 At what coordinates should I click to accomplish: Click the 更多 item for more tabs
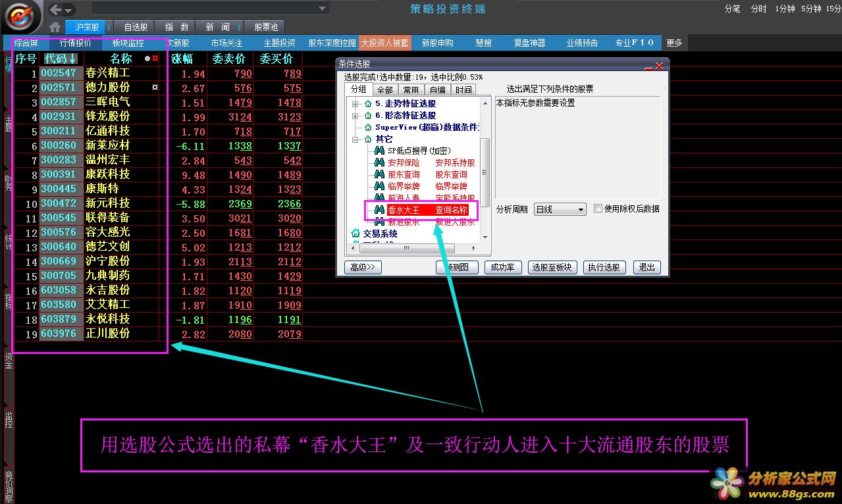pos(674,43)
